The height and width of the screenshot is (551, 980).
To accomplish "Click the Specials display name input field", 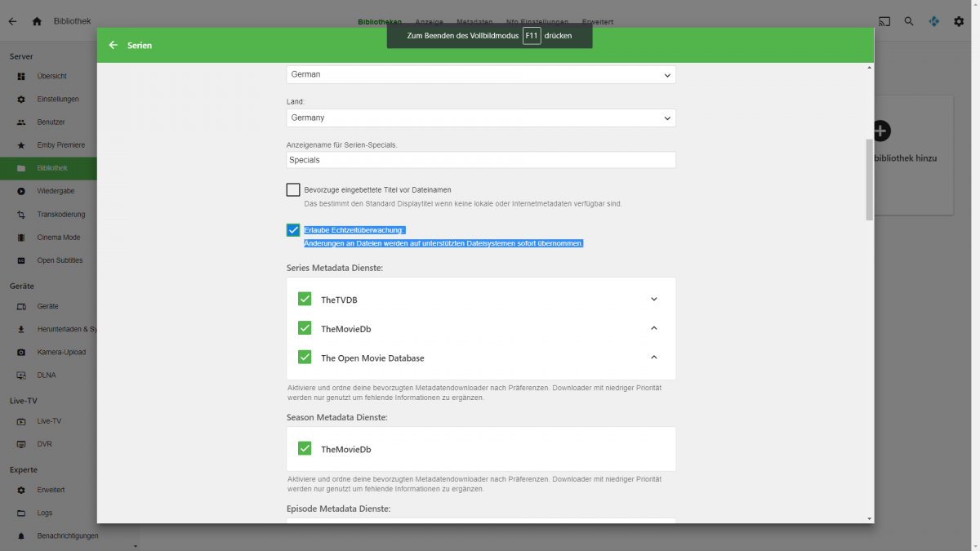I will (481, 160).
